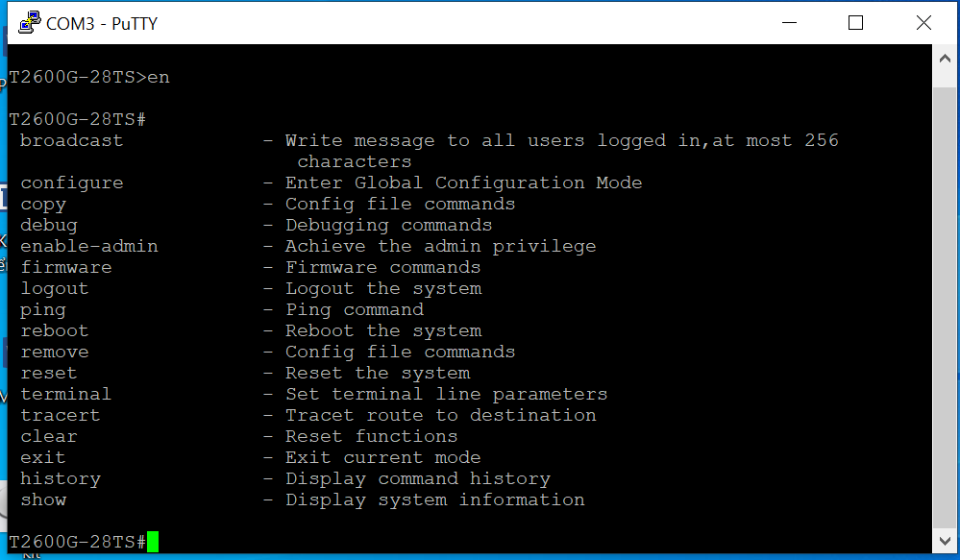The height and width of the screenshot is (560, 960).
Task: Minimize the PuTTY window
Action: 789,23
